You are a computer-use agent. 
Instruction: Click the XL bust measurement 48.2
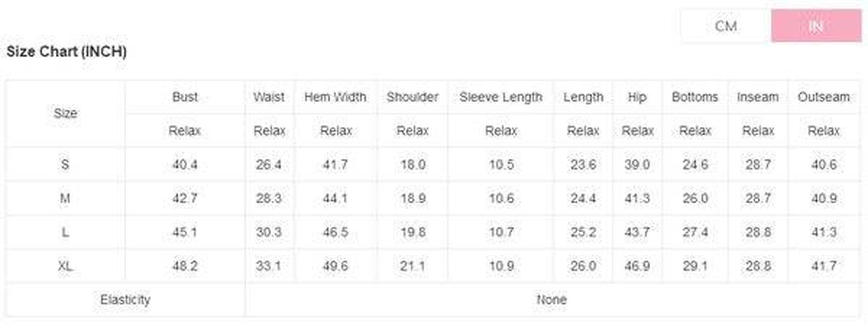coord(185,266)
